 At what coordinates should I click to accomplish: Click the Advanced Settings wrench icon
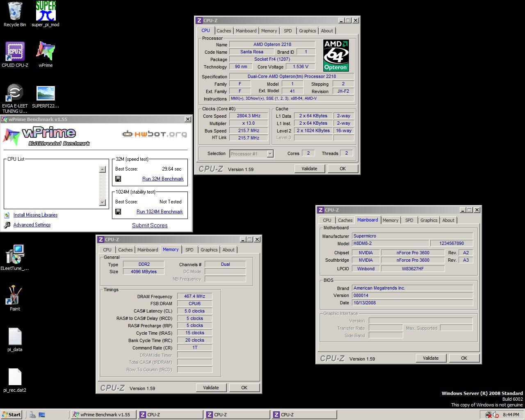pyautogui.click(x=7, y=225)
